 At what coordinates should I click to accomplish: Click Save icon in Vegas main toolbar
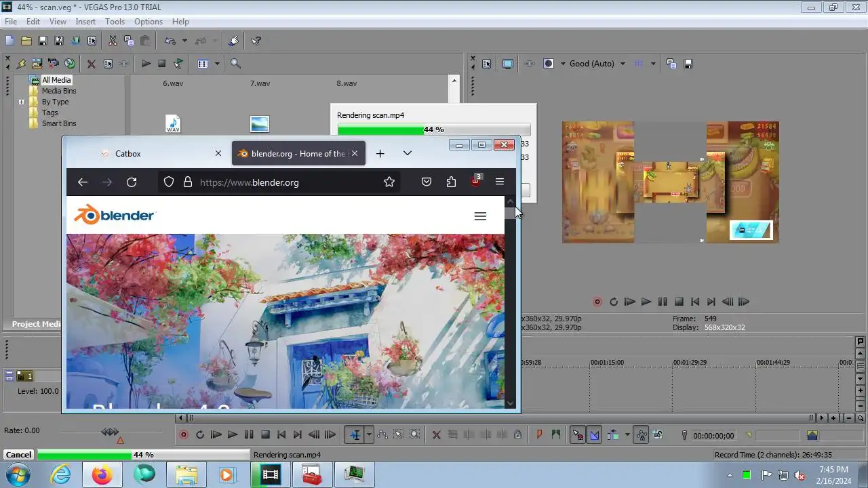tap(42, 41)
